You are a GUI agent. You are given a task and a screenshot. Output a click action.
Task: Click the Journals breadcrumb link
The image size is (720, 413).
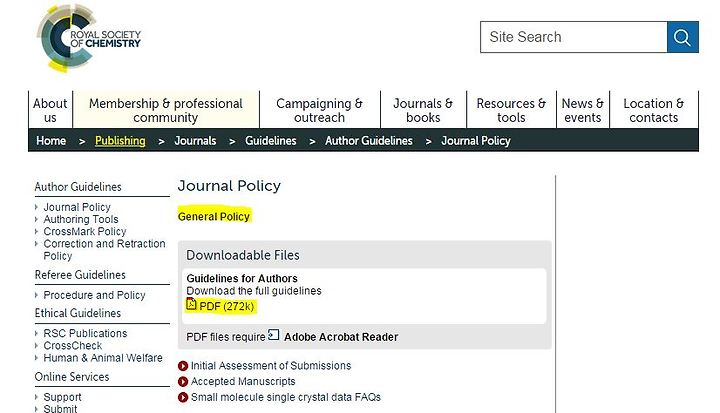click(x=195, y=141)
